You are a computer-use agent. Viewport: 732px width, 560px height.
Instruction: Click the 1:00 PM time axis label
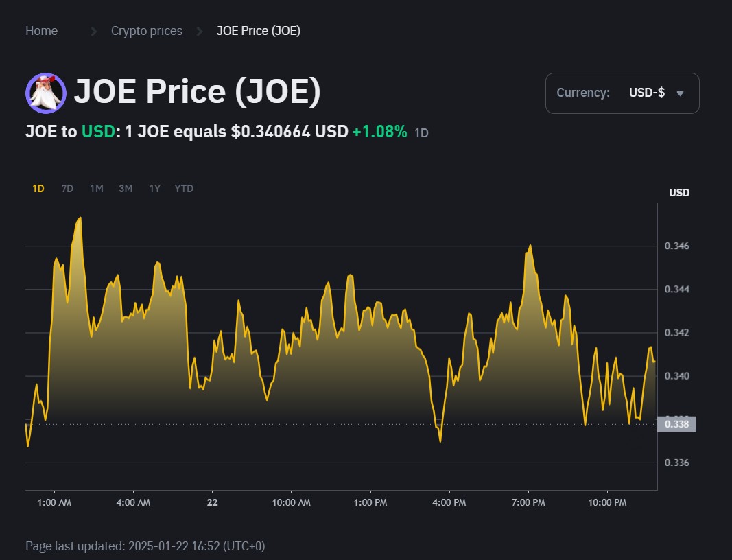(370, 502)
